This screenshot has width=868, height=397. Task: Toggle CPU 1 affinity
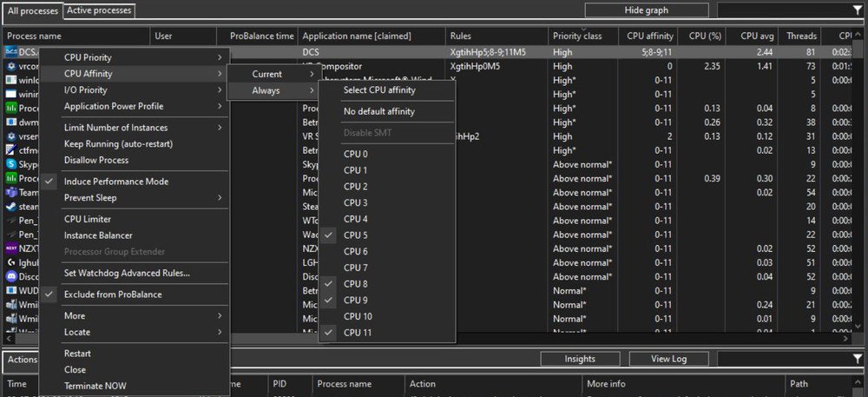386,170
